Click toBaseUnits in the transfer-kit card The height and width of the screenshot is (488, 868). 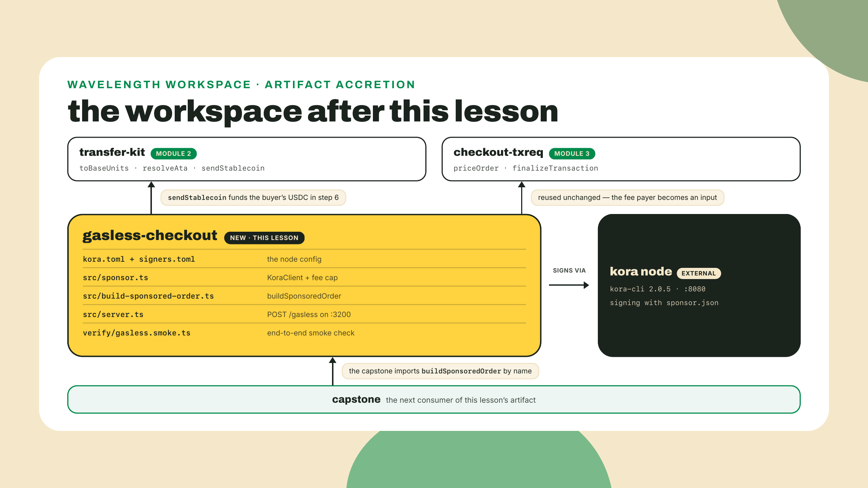104,168
